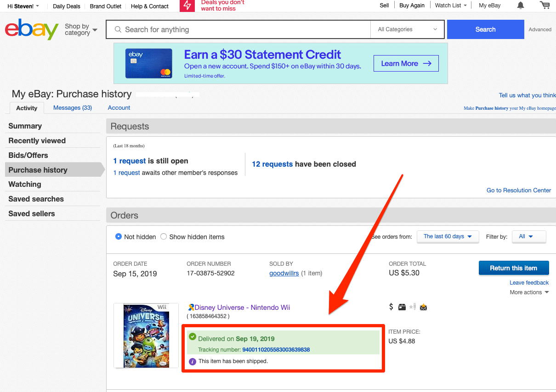
Task: Open the Filter by All dropdown
Action: pos(529,236)
